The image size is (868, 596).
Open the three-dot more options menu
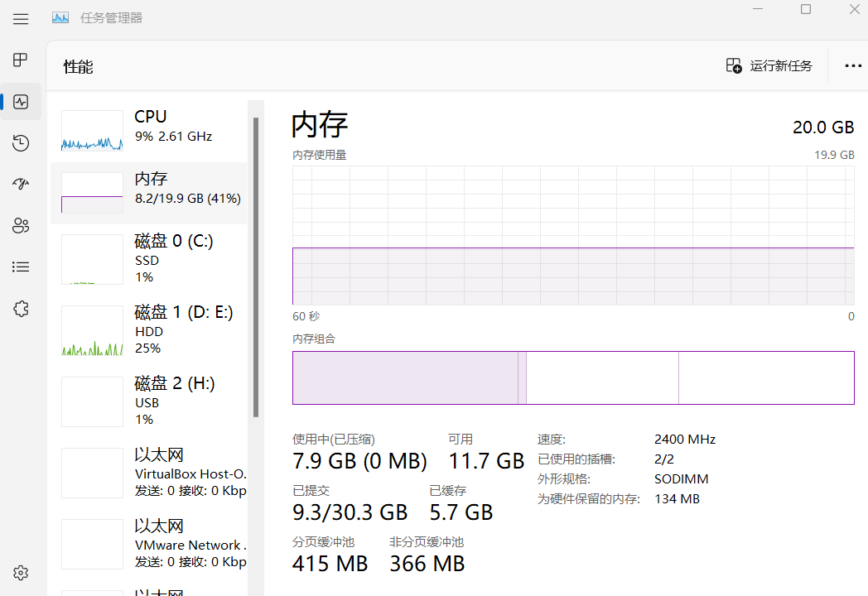coord(853,66)
